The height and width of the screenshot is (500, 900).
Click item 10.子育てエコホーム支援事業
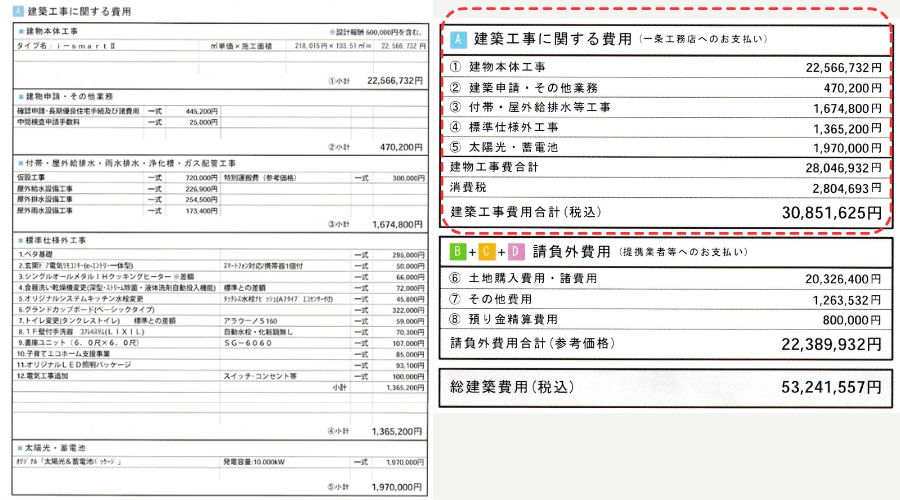coord(63,354)
